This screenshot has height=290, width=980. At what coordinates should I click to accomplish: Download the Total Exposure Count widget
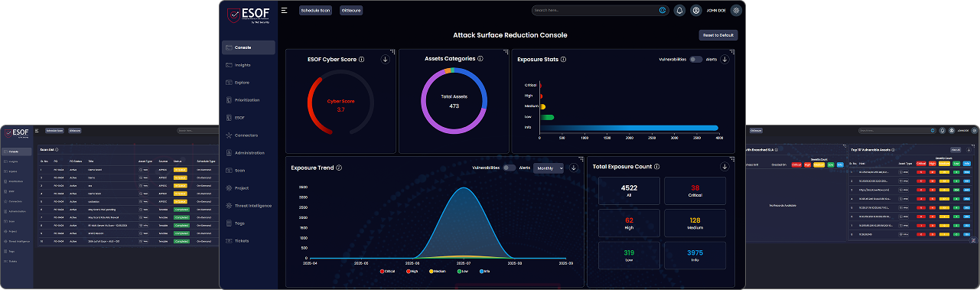[x=724, y=166]
